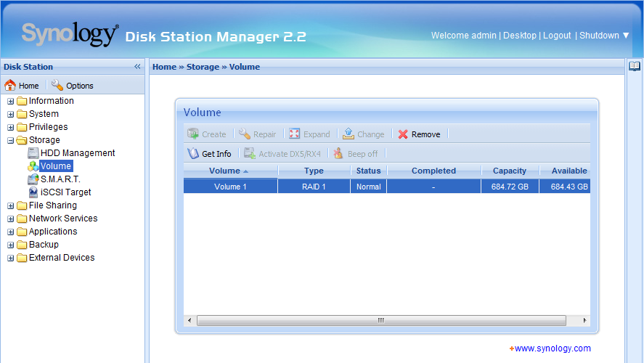644x363 pixels.
Task: Click the Expand volume icon
Action: pyautogui.click(x=295, y=134)
